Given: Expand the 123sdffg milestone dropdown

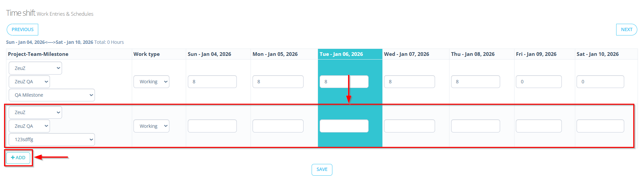Looking at the screenshot, I should click(x=52, y=140).
